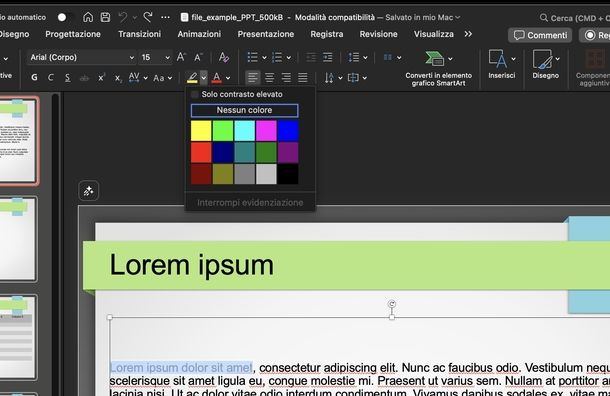Select the third slide thumbnail with table
Screen dimensions: 610x396
tap(18, 337)
